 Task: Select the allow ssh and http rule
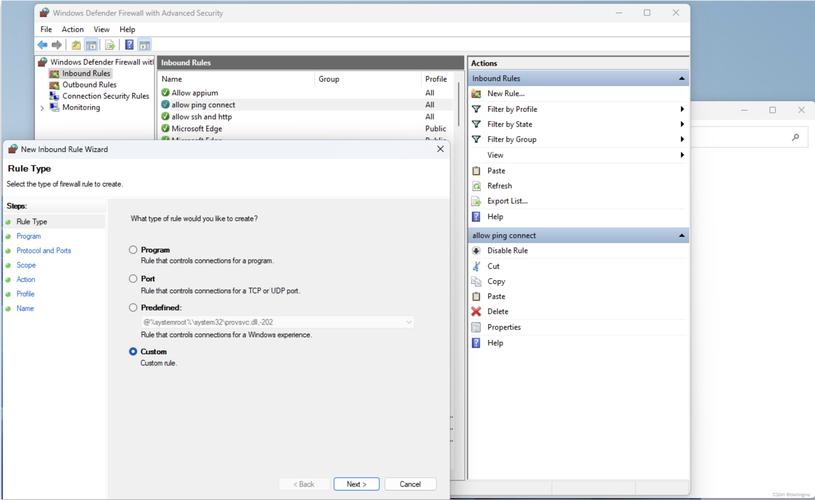202,117
